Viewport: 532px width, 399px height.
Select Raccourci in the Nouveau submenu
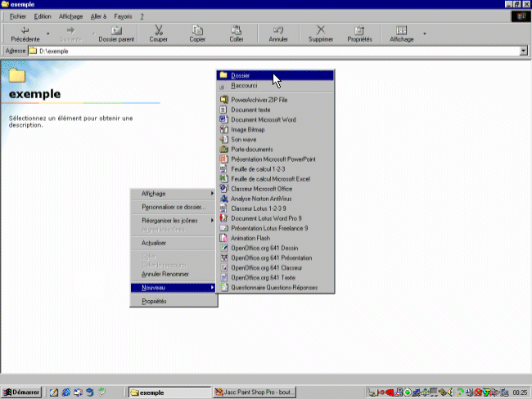click(x=275, y=85)
